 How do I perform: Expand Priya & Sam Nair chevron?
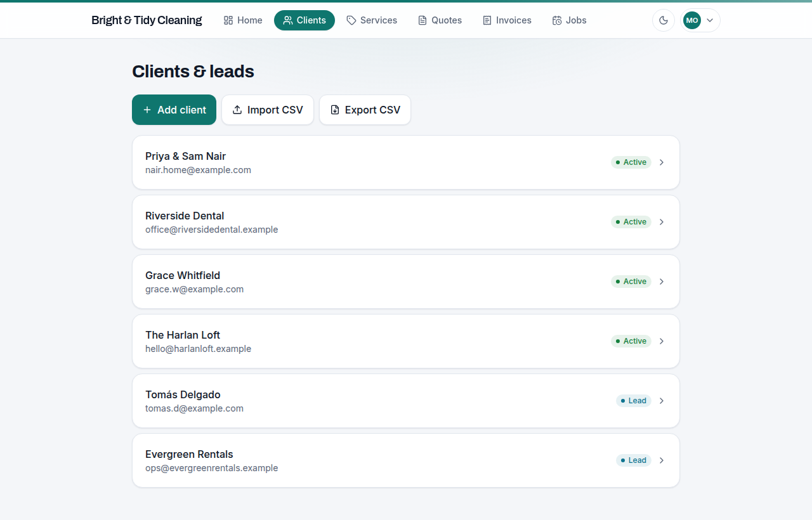tap(662, 162)
